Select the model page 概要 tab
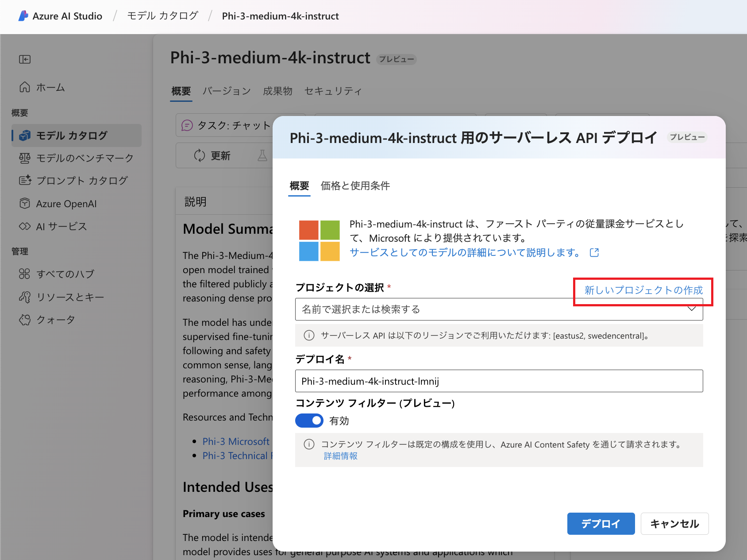 coord(181,91)
